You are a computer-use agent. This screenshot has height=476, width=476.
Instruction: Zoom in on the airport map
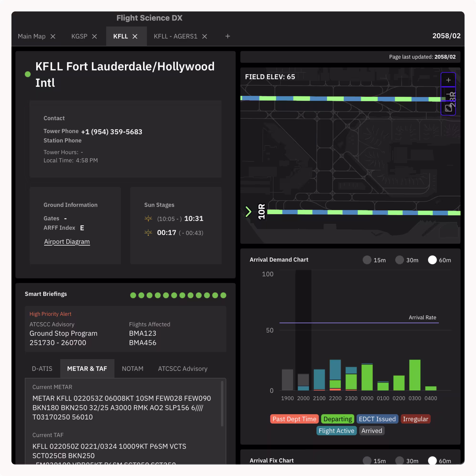click(x=448, y=80)
